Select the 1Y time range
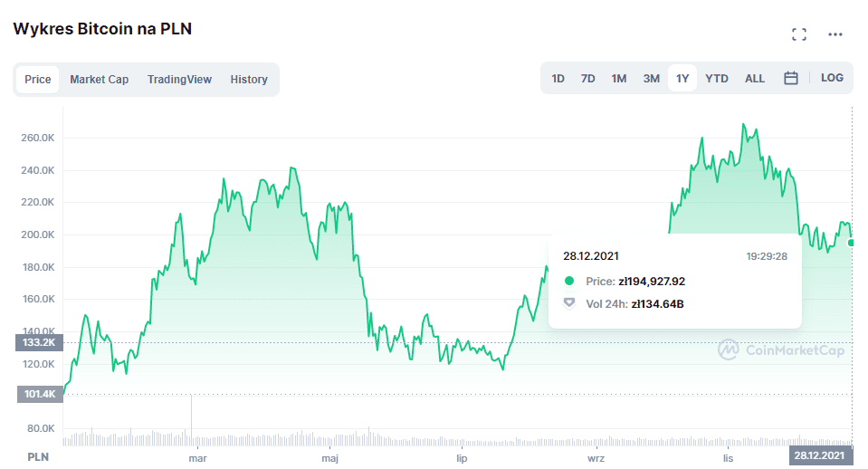This screenshot has height=469, width=868. pyautogui.click(x=682, y=79)
